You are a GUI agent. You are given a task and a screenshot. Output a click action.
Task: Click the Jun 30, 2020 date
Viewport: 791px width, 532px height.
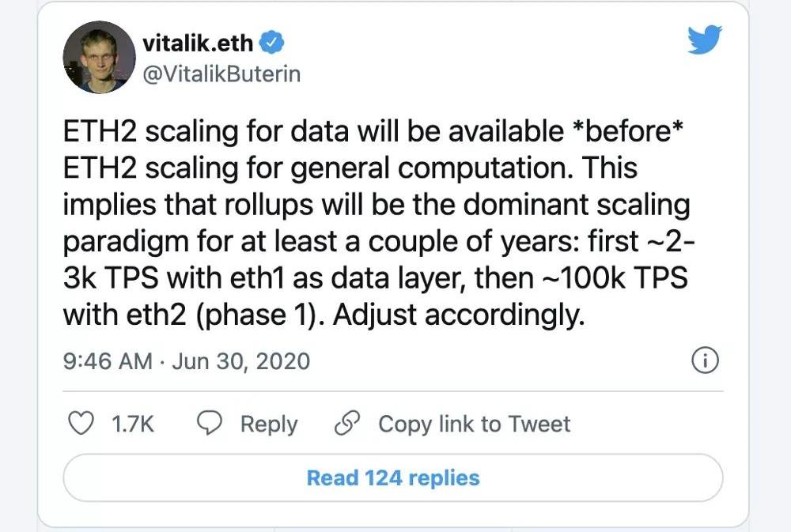click(240, 362)
